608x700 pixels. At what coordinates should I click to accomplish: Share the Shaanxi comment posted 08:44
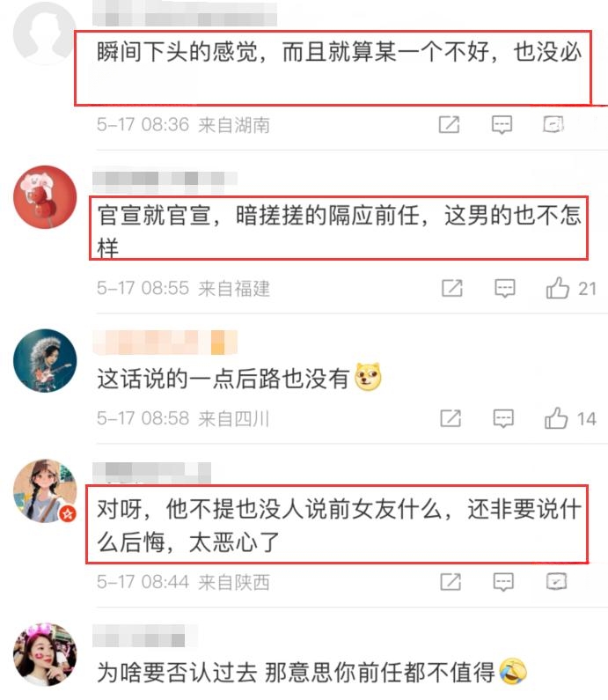[451, 582]
